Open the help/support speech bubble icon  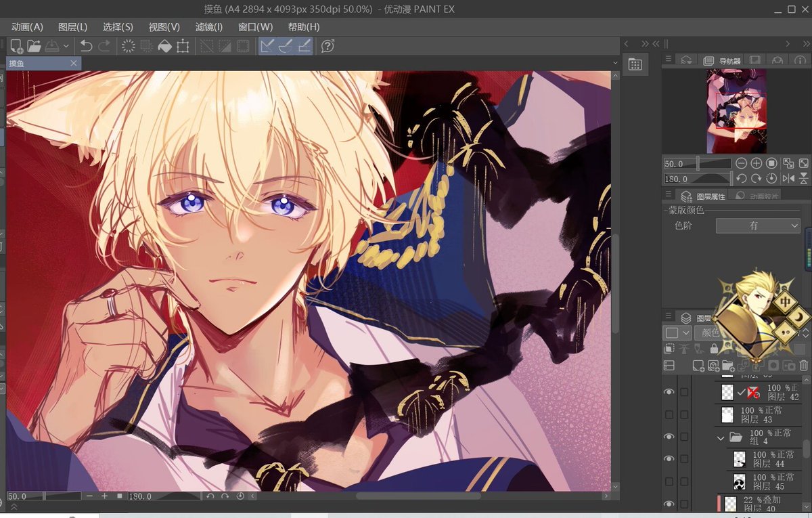coord(328,46)
